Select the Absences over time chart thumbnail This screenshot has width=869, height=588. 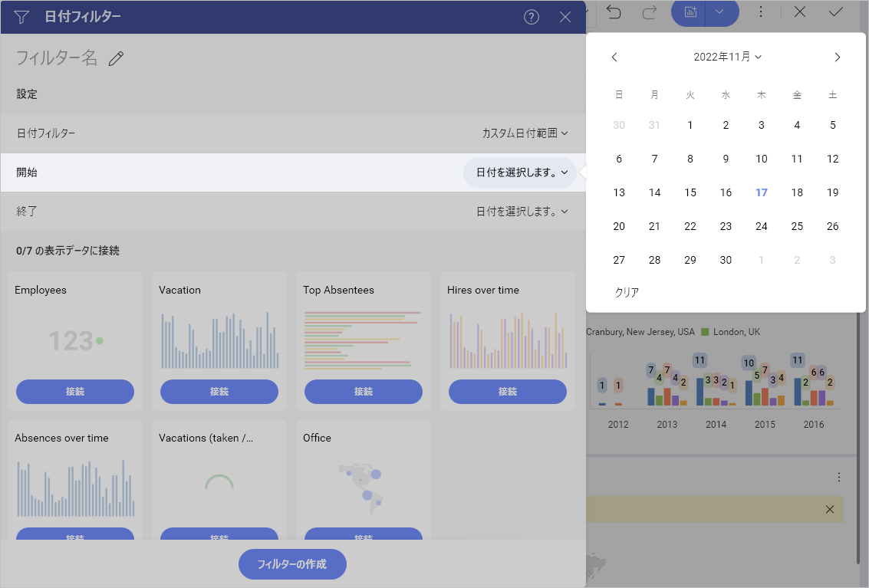coord(75,488)
